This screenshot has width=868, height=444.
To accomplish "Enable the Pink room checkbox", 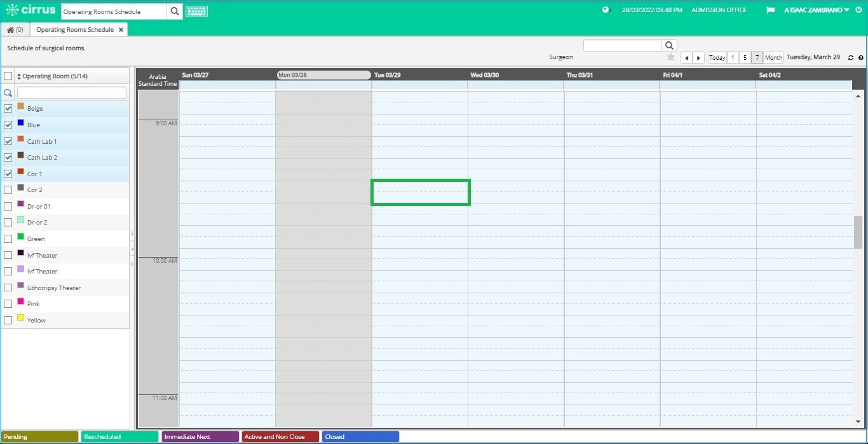I will point(8,304).
